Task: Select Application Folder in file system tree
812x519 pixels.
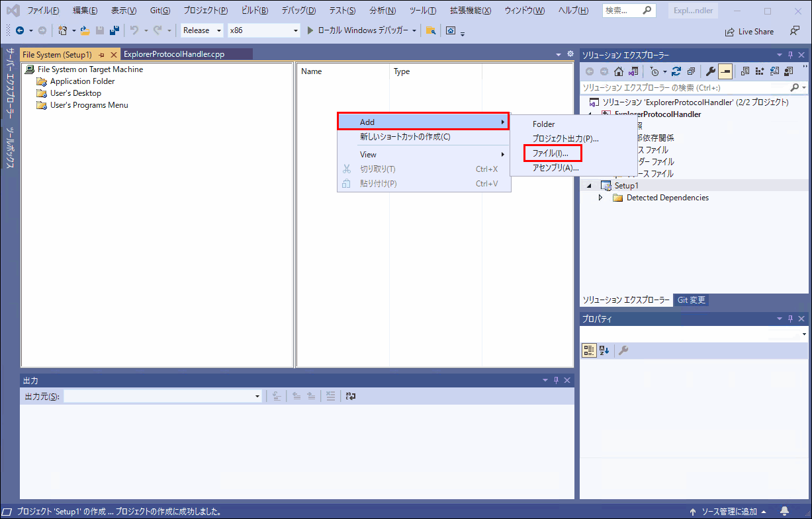Action: click(82, 81)
